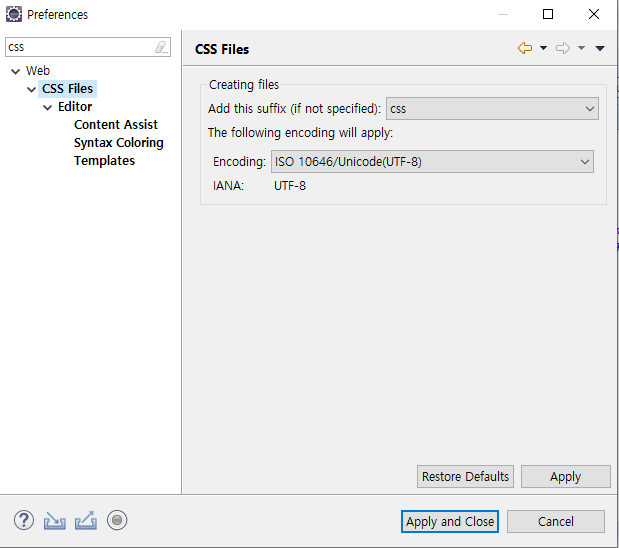This screenshot has width=619, height=548.
Task: Open Syntax Coloring preferences
Action: click(118, 143)
